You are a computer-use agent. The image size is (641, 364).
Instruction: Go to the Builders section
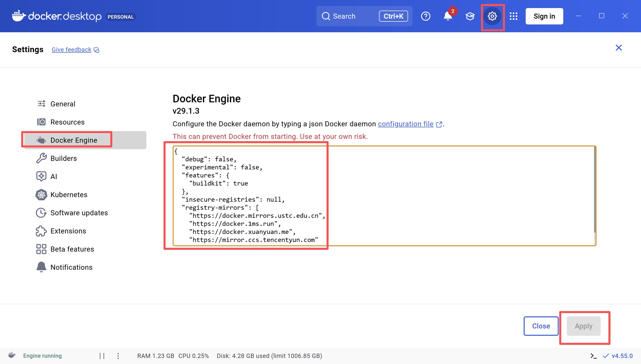[64, 158]
